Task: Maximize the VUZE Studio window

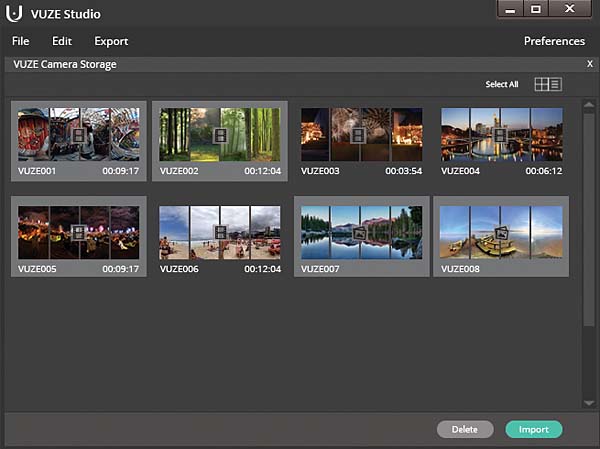Action: pos(536,9)
